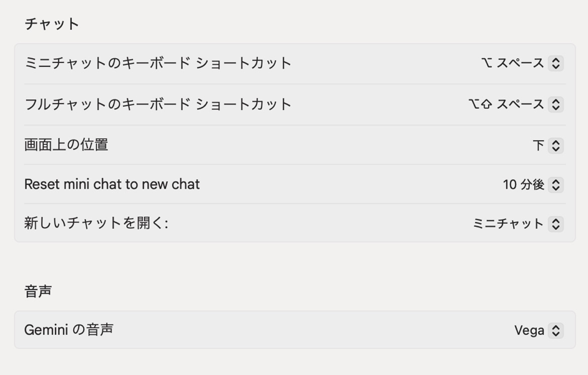Click the chevron icon for フルチャットのキーボード ショートカット
The image size is (588, 375).
click(556, 104)
